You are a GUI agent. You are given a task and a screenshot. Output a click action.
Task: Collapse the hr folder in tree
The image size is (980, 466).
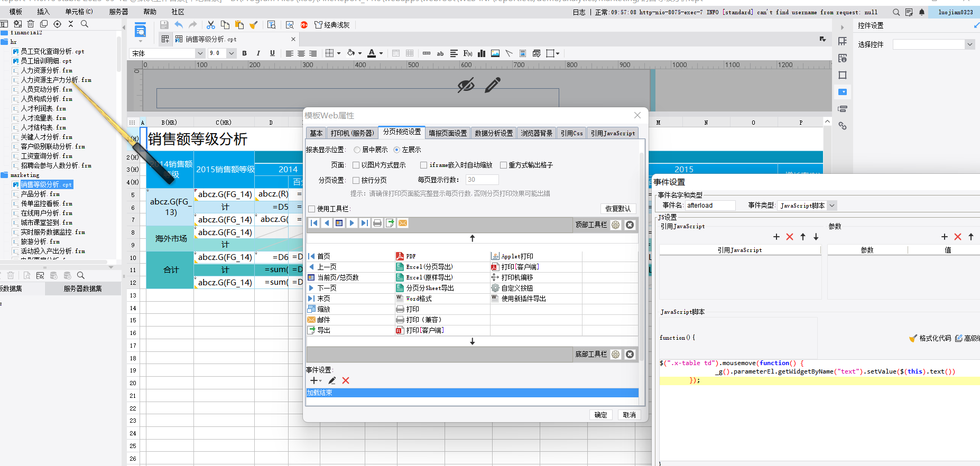[5, 42]
